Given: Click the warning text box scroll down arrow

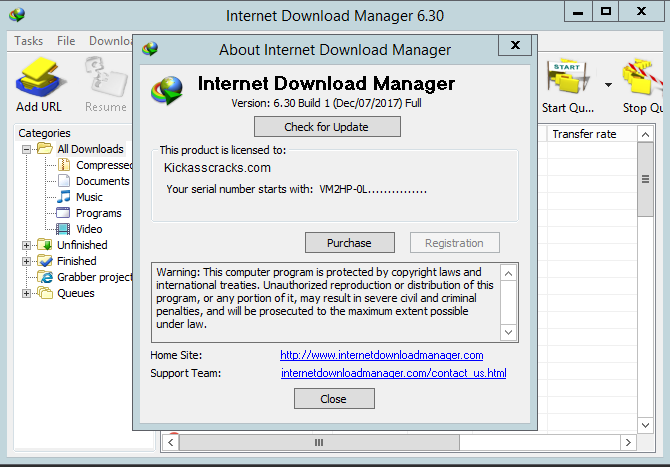Looking at the screenshot, I should point(508,332).
